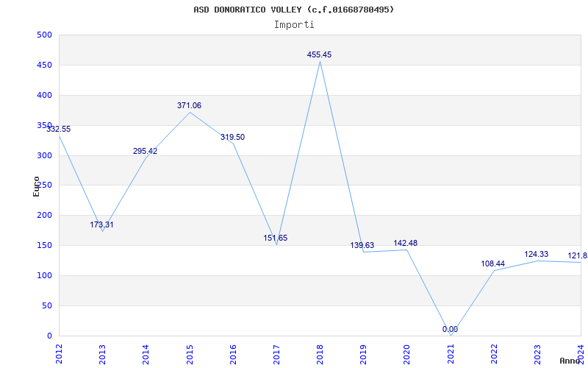Screen dimensions: 588x368
Task: Click the 2022 year tick label
Action: 494,354
